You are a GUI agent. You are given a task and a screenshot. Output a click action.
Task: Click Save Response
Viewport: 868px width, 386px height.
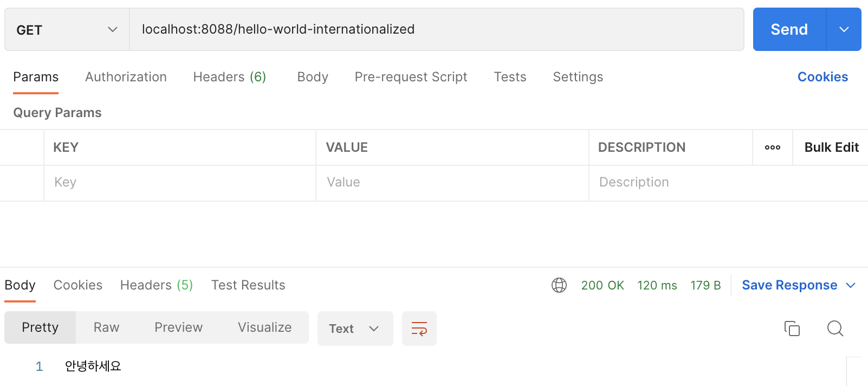[x=789, y=285]
